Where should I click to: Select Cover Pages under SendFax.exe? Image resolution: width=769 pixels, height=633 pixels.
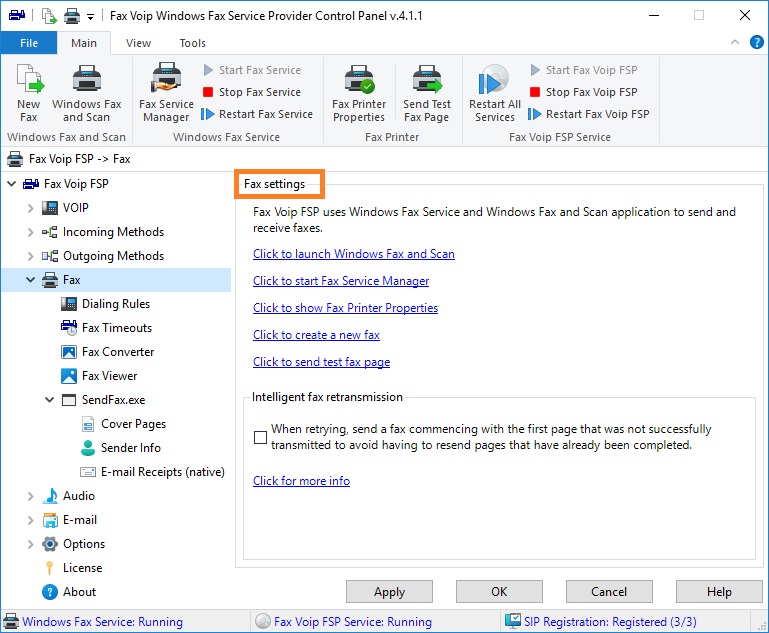tap(133, 424)
